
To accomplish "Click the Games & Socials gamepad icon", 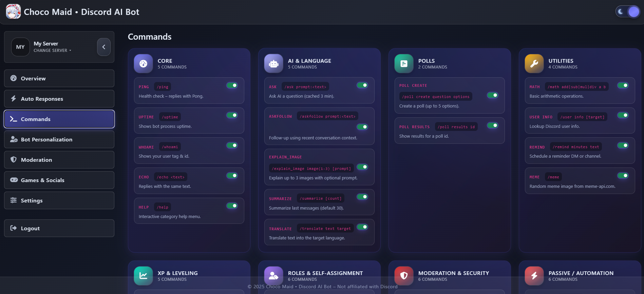I will click(14, 180).
